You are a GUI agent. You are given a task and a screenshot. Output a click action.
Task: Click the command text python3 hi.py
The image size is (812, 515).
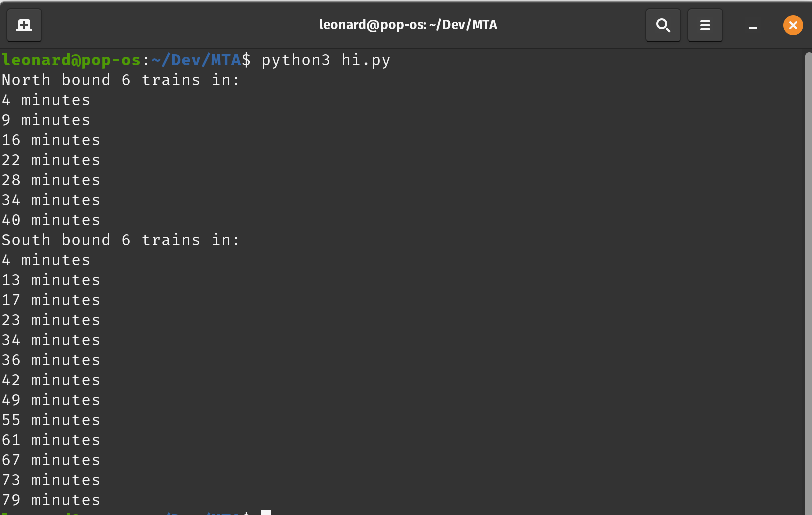point(326,60)
